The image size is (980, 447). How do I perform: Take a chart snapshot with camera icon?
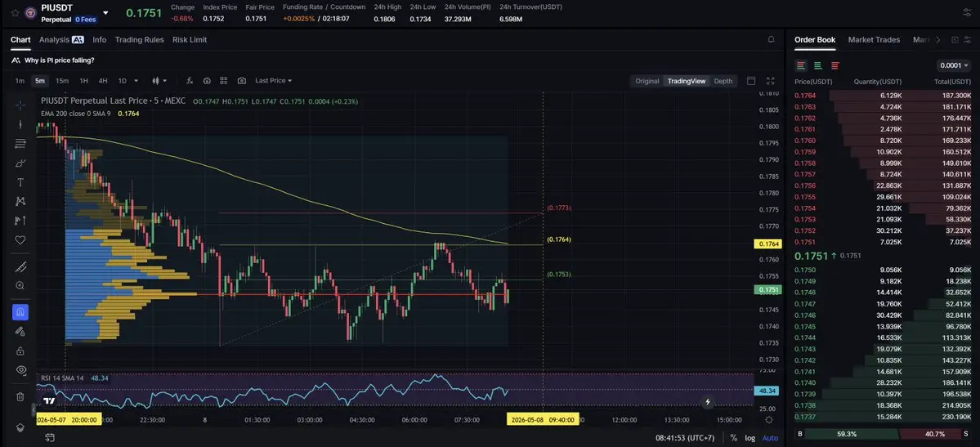(x=242, y=81)
